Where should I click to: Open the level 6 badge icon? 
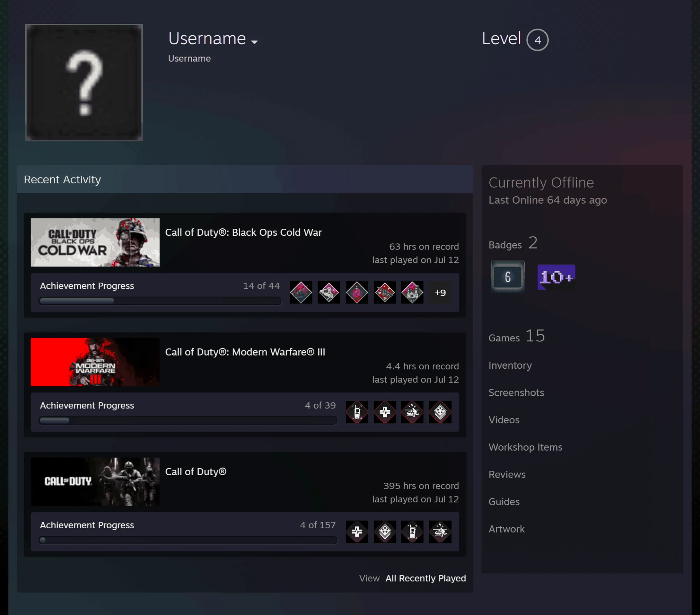[507, 277]
